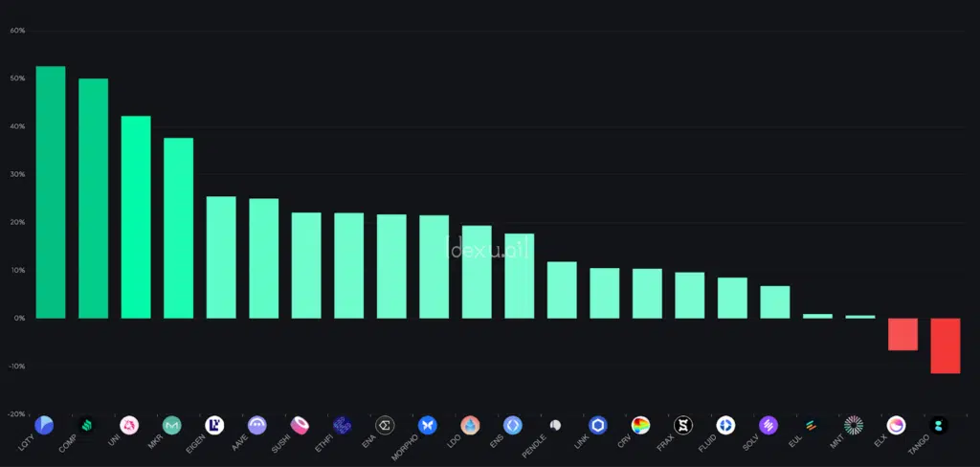Click the FRAX token icon
Image resolution: width=980 pixels, height=467 pixels.
(x=683, y=425)
